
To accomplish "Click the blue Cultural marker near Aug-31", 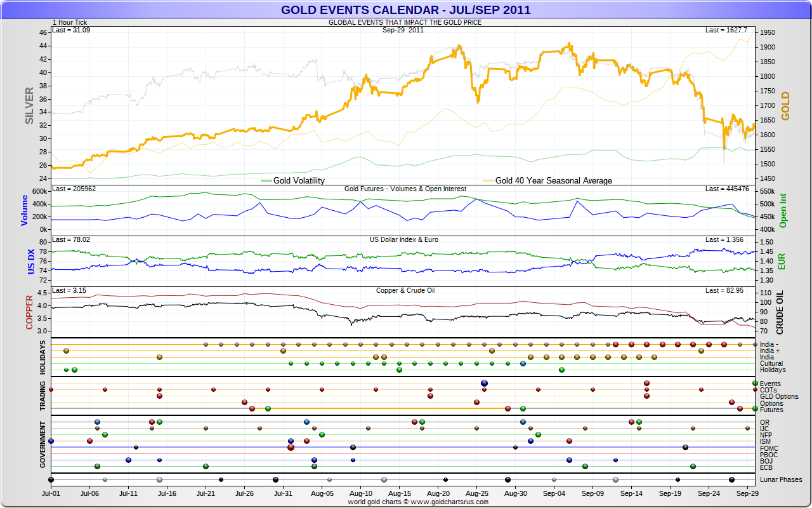I will [x=523, y=364].
